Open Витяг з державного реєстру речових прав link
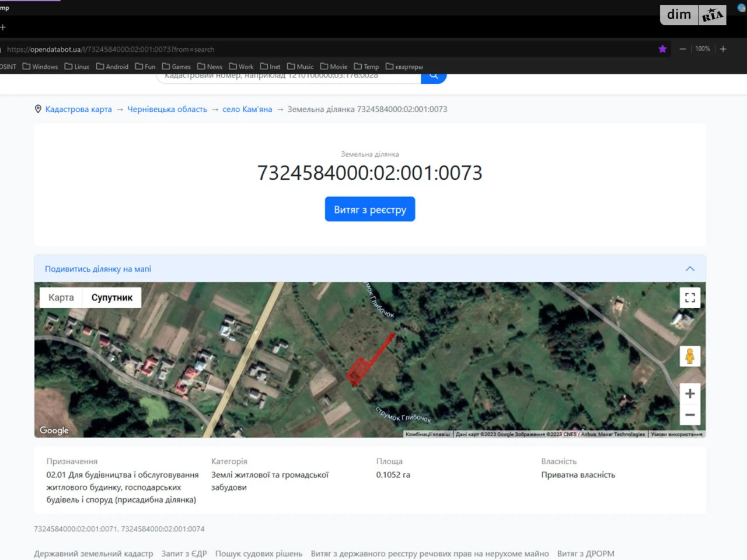747x560 pixels. click(430, 554)
